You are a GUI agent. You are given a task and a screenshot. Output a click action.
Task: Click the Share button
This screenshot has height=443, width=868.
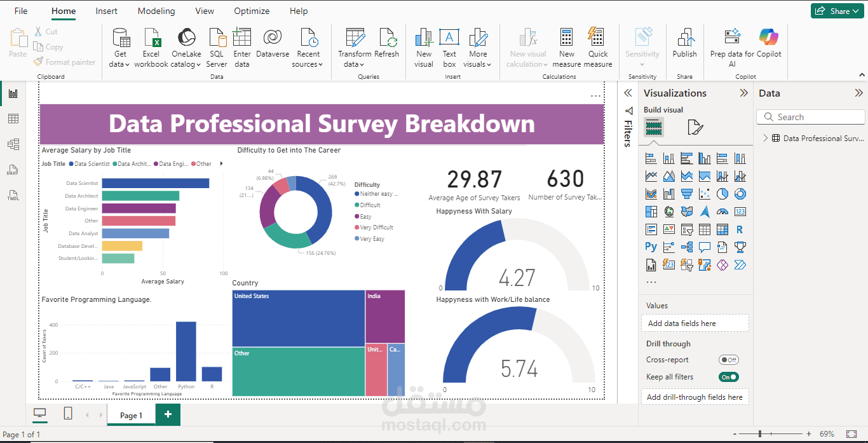pyautogui.click(x=837, y=11)
